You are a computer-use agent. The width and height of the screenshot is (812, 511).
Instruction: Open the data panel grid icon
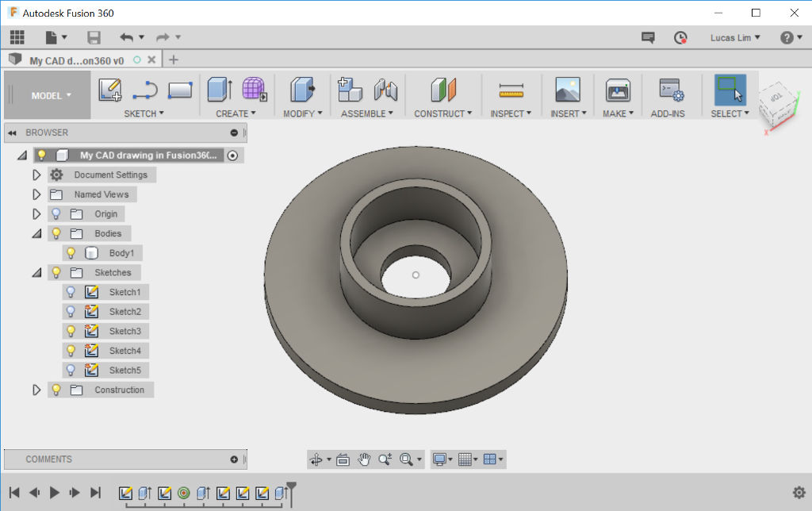point(17,37)
